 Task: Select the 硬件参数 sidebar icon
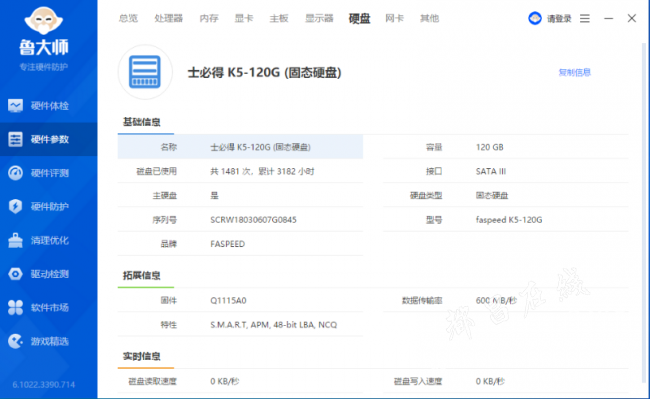tap(15, 139)
